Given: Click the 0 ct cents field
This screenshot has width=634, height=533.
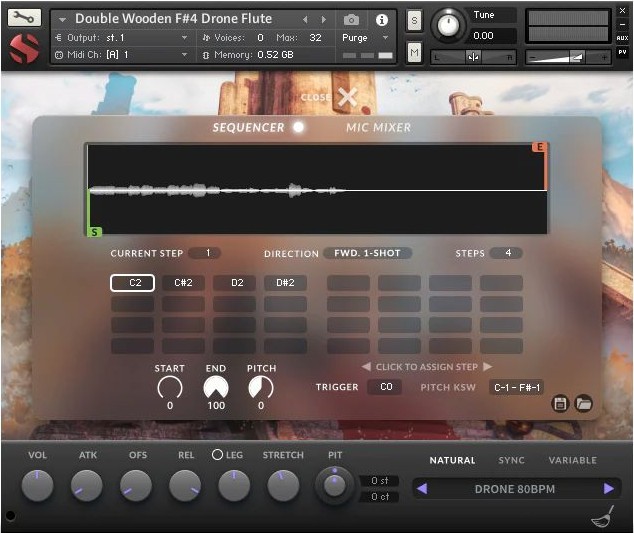Looking at the screenshot, I should tap(379, 496).
